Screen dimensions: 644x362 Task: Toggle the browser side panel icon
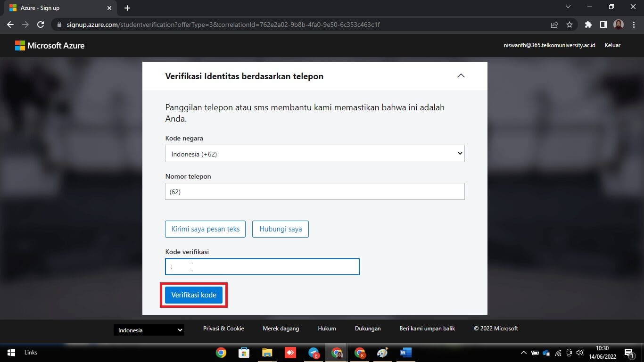pos(603,25)
